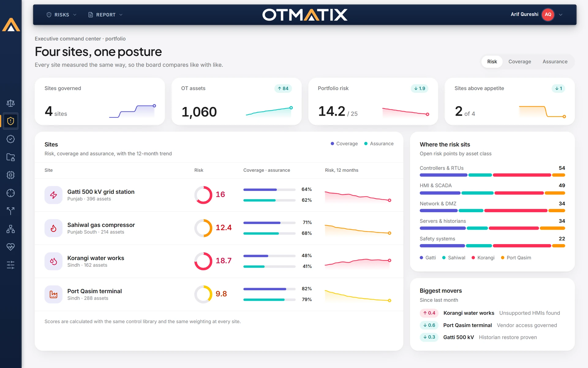Open the circled checkmark sidebar icon
The width and height of the screenshot is (588, 368).
click(11, 139)
